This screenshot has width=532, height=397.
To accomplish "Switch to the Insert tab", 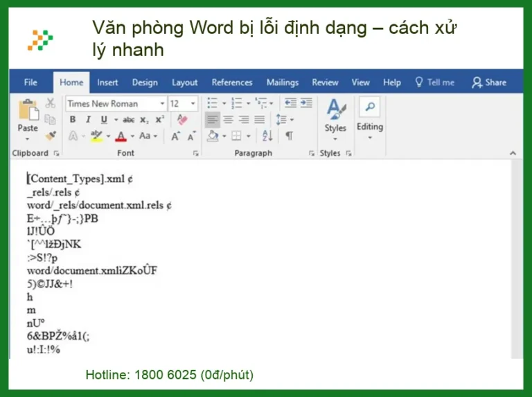I will (107, 82).
